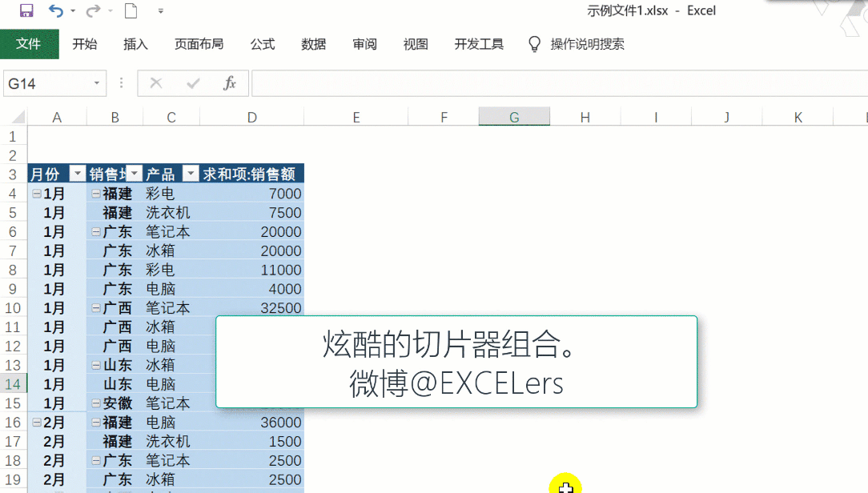The height and width of the screenshot is (493, 868).
Task: Select column G header
Action: click(514, 118)
